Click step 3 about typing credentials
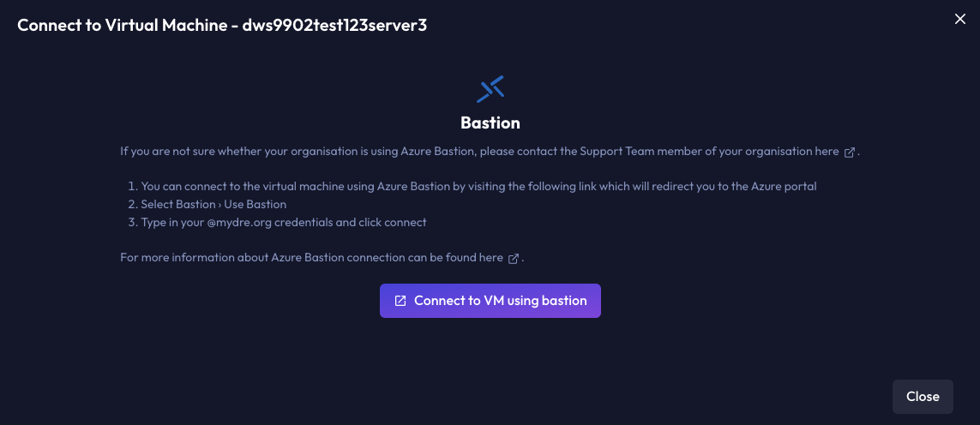This screenshot has width=980, height=425. [x=278, y=223]
